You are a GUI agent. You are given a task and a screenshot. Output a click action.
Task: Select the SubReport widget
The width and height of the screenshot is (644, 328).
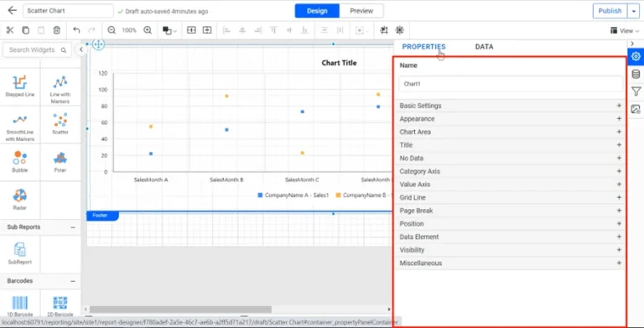(x=20, y=253)
